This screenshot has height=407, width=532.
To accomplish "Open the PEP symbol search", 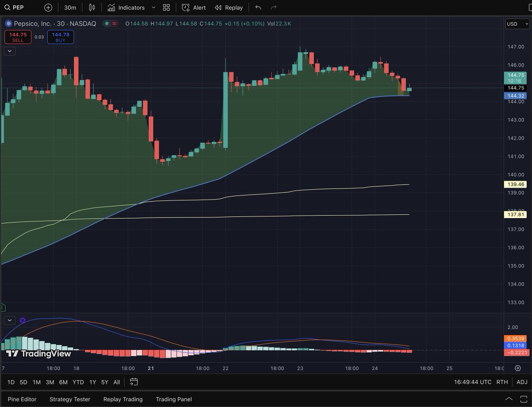I will coord(15,8).
